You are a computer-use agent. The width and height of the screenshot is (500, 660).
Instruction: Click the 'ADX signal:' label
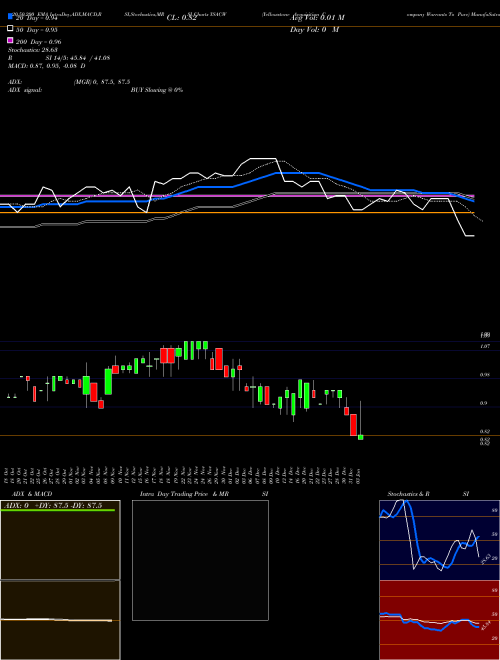[x=25, y=90]
